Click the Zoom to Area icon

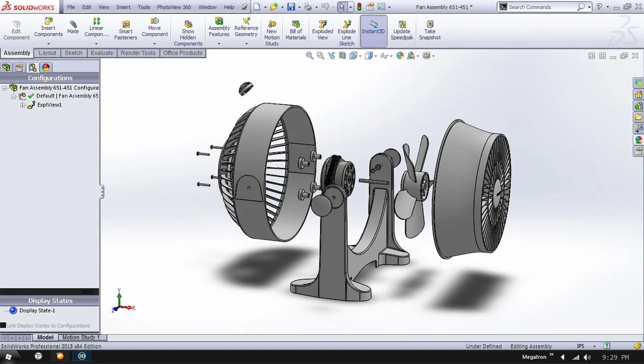[320, 56]
